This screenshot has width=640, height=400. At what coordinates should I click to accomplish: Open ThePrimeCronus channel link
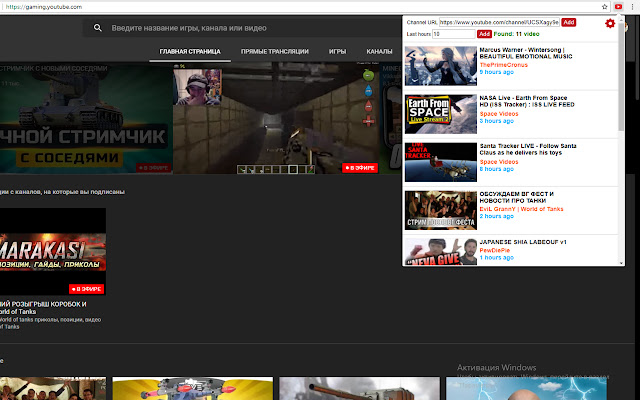pyautogui.click(x=503, y=65)
